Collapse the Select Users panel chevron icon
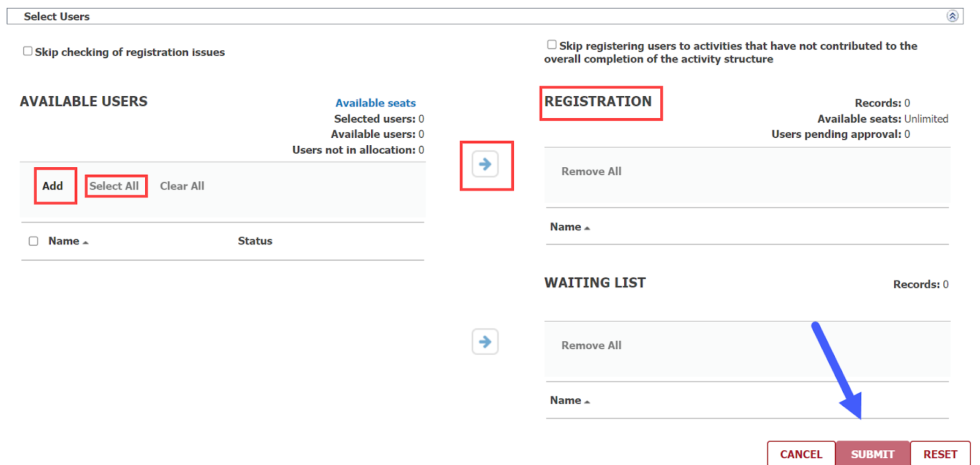The height and width of the screenshot is (465, 980). coord(952,17)
